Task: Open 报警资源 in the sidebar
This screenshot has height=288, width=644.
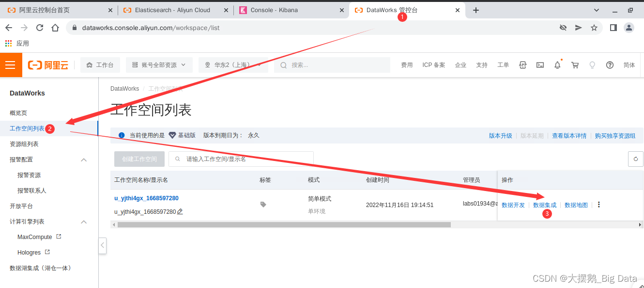Action: pyautogui.click(x=29, y=175)
